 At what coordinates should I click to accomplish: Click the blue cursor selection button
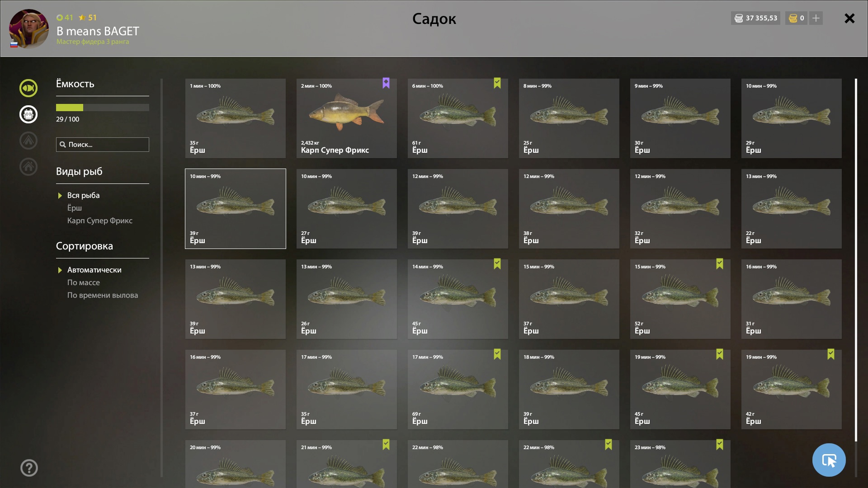[829, 460]
